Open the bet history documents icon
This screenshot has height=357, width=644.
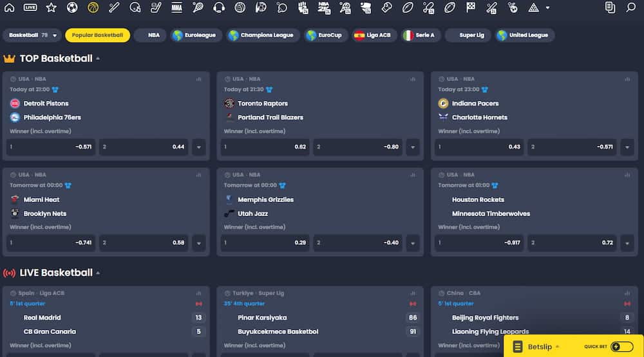click(x=610, y=7)
